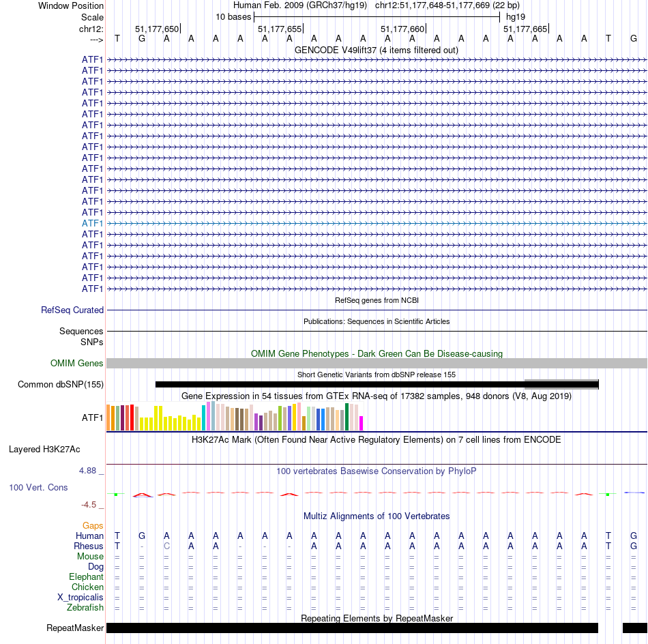The image size is (648, 644).
Task: Open 'Short Genetic Variants from dbSNP release 155' title
Action: 377,375
